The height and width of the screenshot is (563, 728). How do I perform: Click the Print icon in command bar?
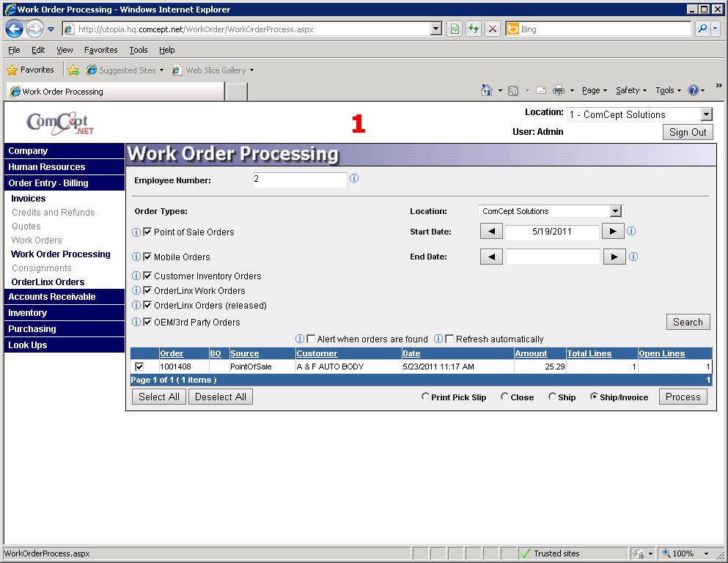559,90
